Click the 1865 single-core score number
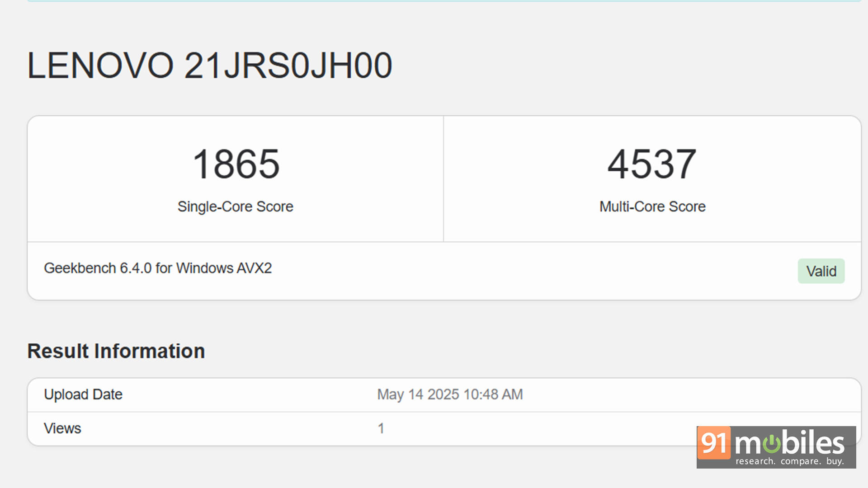Image resolution: width=868 pixels, height=488 pixels. [236, 164]
